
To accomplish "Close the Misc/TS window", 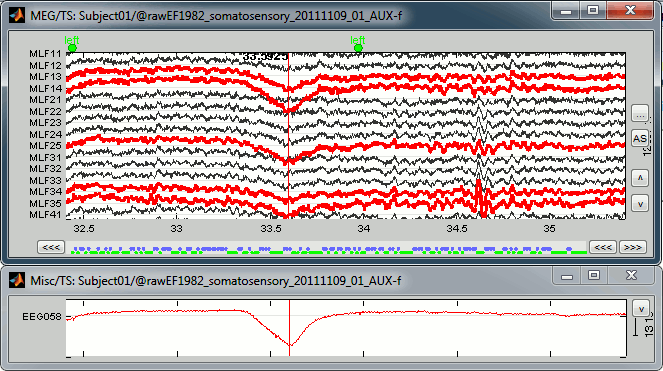I will tap(631, 276).
